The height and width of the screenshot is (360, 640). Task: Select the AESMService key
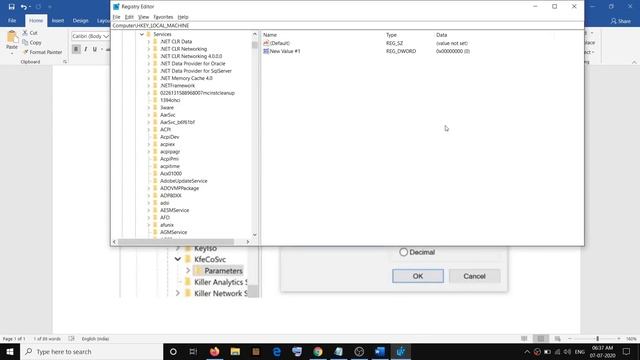(x=174, y=210)
